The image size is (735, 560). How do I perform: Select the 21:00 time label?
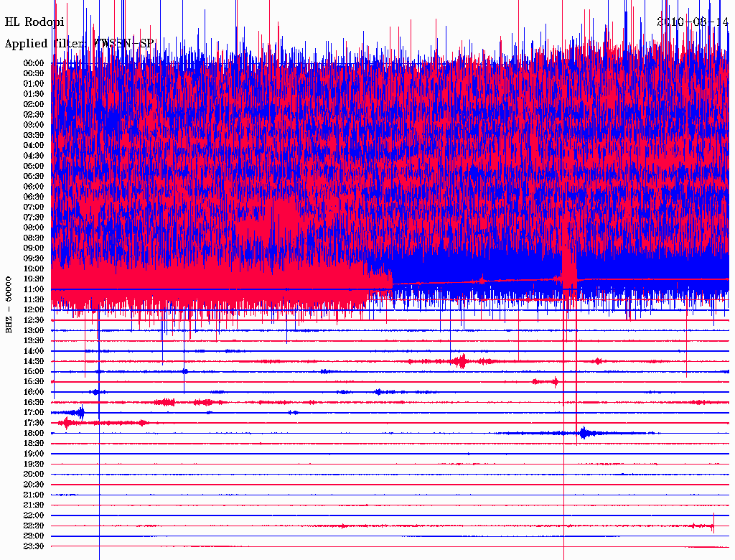(34, 495)
